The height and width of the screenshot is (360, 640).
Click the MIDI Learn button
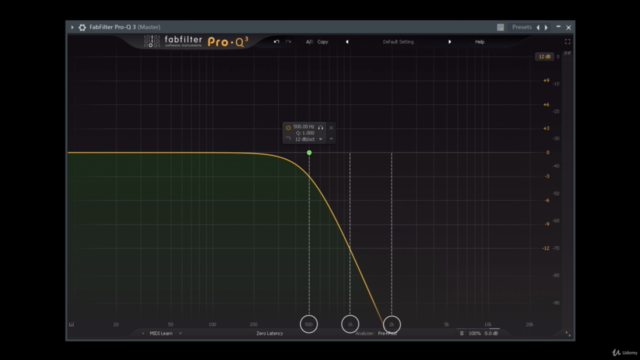pos(161,333)
